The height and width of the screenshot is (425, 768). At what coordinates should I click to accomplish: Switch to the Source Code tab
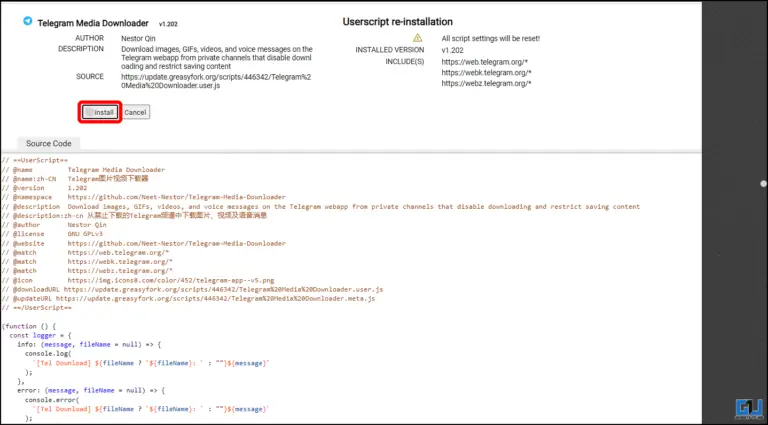[47, 144]
